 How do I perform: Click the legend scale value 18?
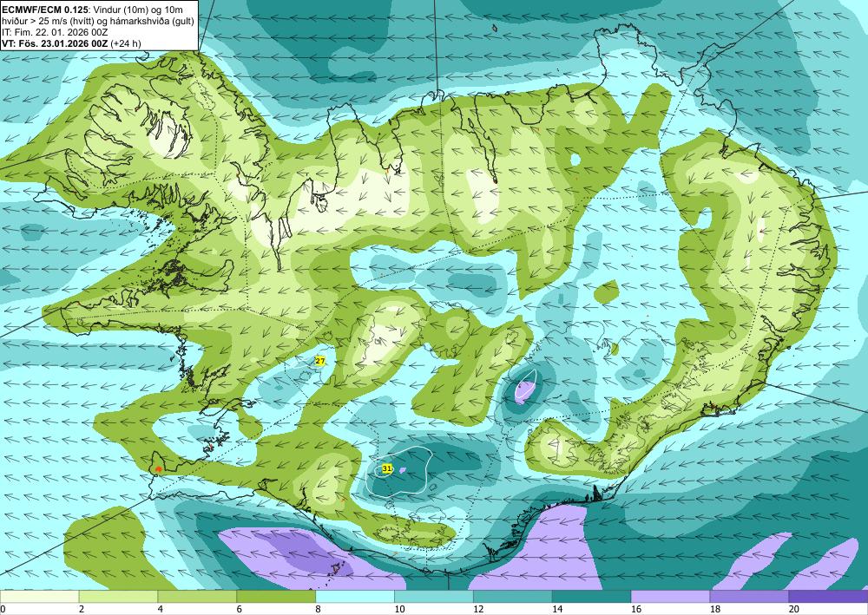pyautogui.click(x=715, y=609)
